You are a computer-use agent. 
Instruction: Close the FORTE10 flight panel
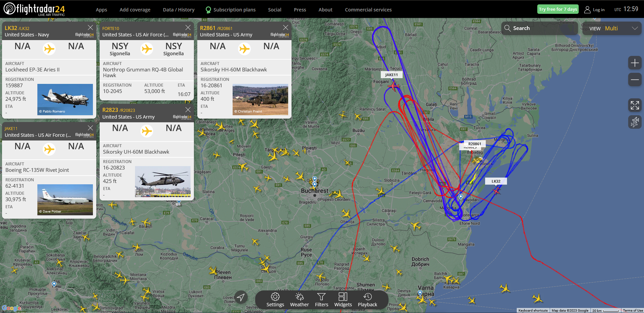[x=188, y=28]
